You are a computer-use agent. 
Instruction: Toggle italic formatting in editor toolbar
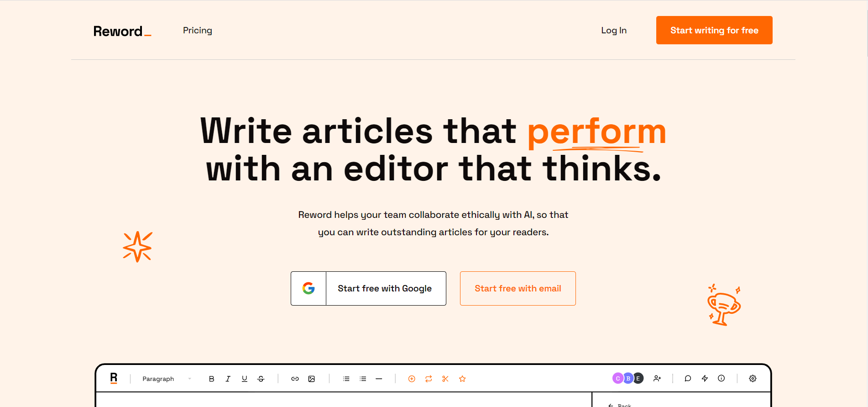[x=228, y=379]
